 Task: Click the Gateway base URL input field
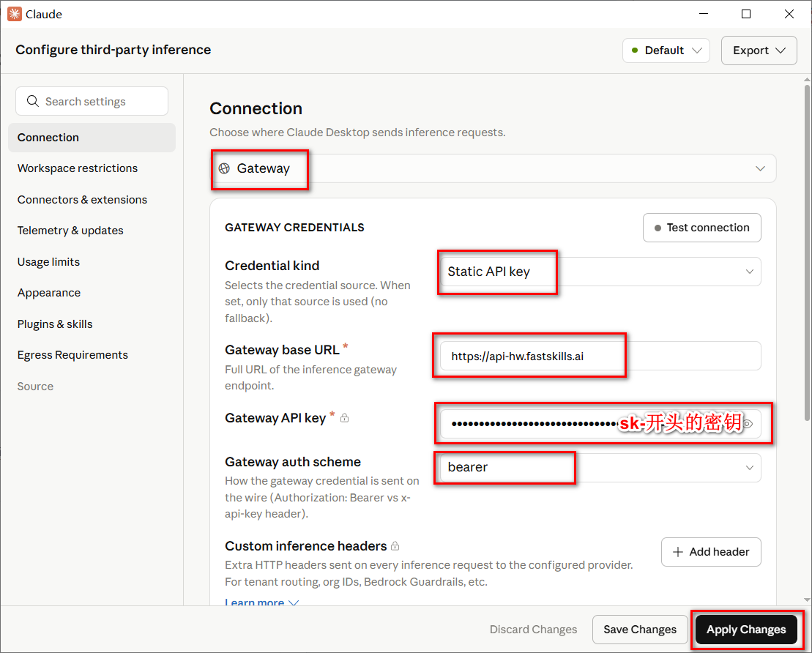[x=600, y=356]
